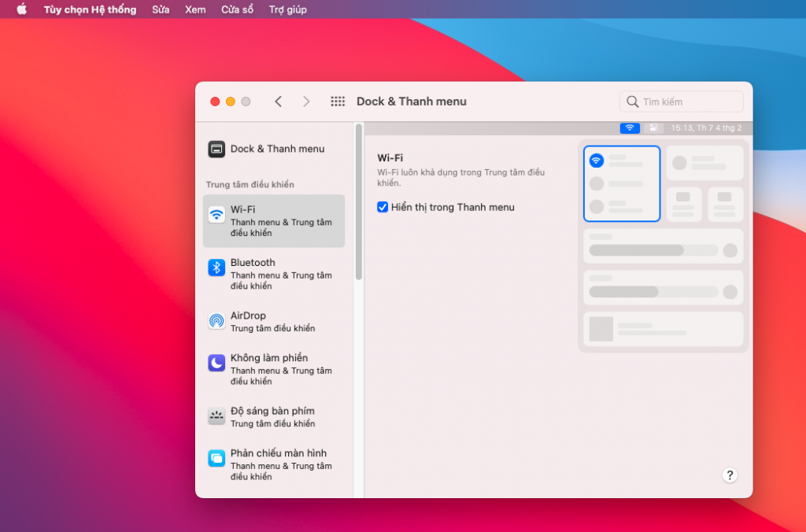Open the Xem menu
Viewport: 806px width, 532px height.
[195, 9]
